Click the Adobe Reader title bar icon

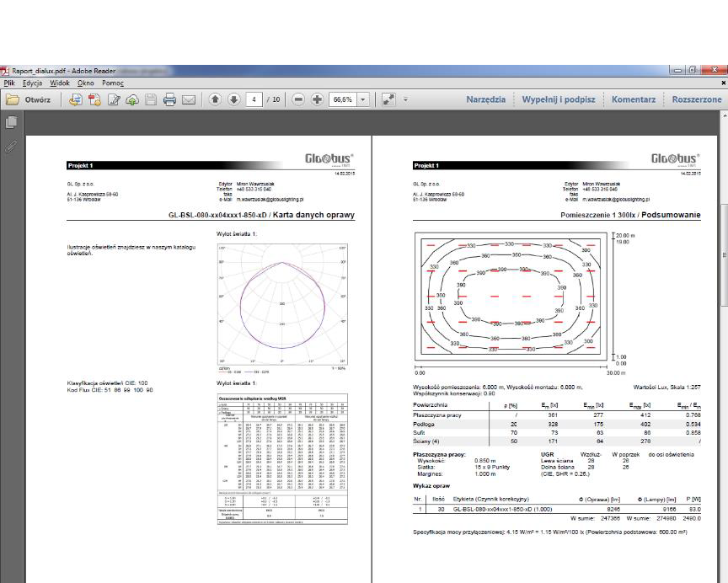pos(5,71)
